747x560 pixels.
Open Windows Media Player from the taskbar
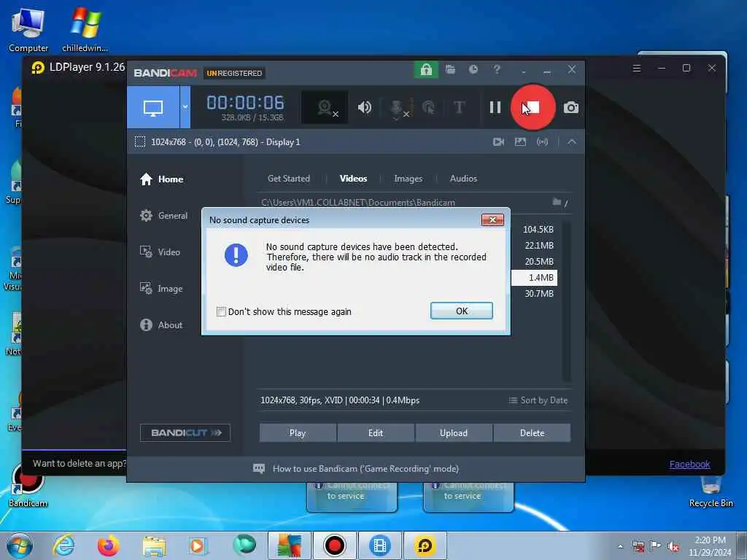[197, 545]
